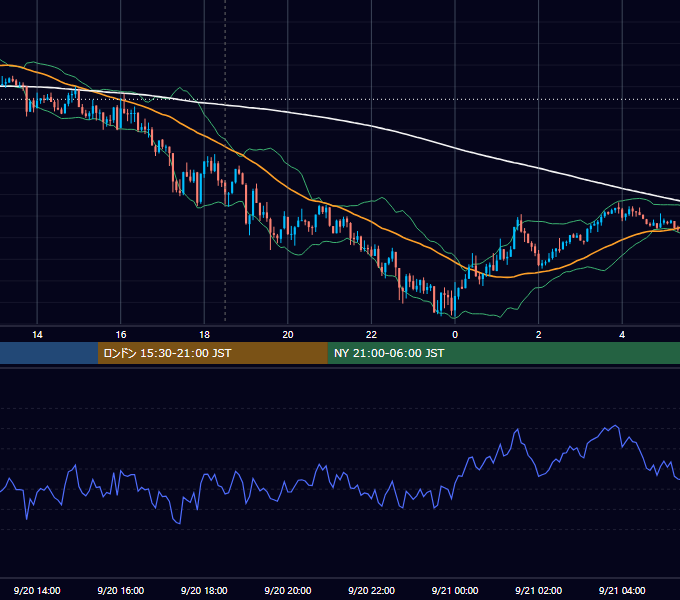Click the hour label 14 on the price chart axis
The image size is (680, 600).
point(37,335)
